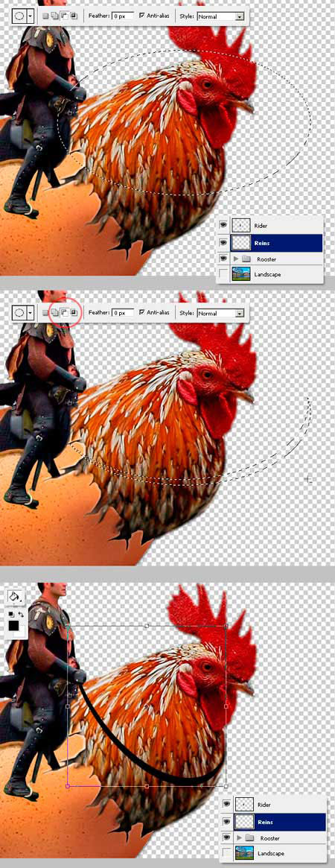Hide Rider layer in first screenshot's layers list
This screenshot has width=335, height=868.
(x=223, y=226)
